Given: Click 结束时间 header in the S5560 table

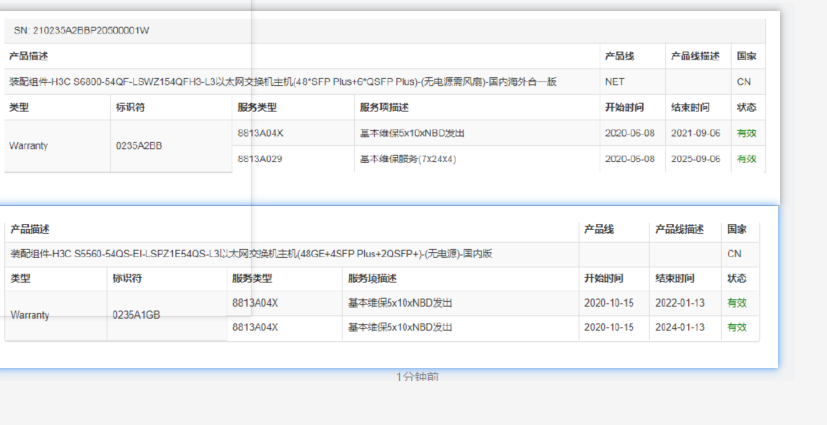Looking at the screenshot, I should coord(675,278).
